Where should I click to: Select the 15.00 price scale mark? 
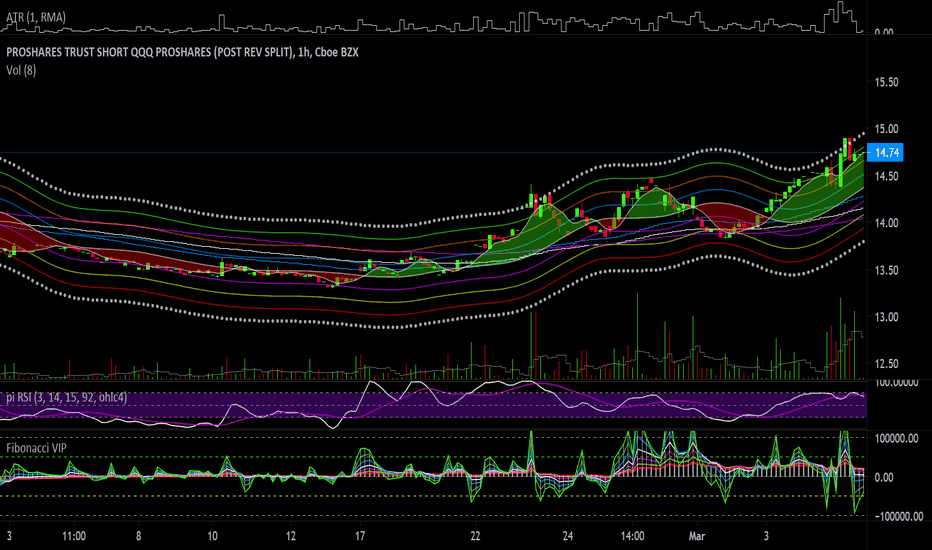click(886, 129)
